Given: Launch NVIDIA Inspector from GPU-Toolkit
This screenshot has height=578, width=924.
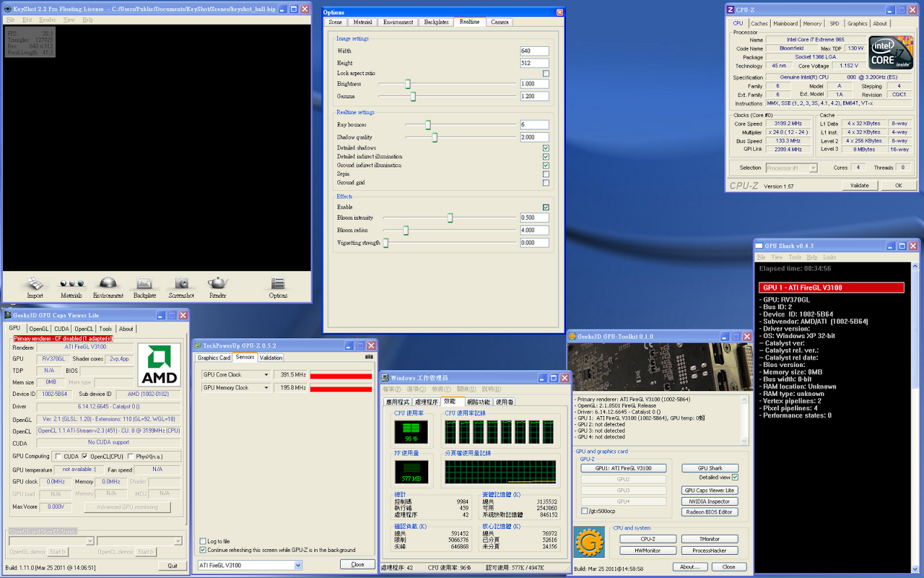Looking at the screenshot, I should pos(710,501).
